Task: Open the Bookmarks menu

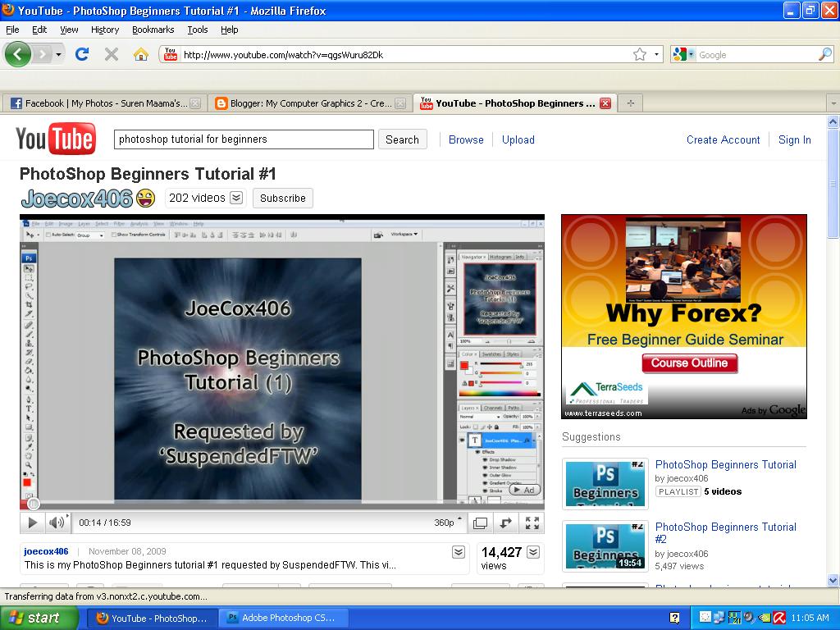Action: coord(153,30)
